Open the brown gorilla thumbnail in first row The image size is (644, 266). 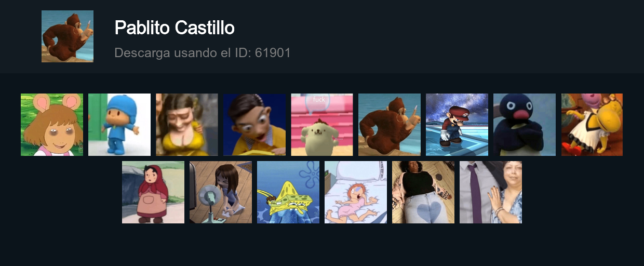[390, 125]
